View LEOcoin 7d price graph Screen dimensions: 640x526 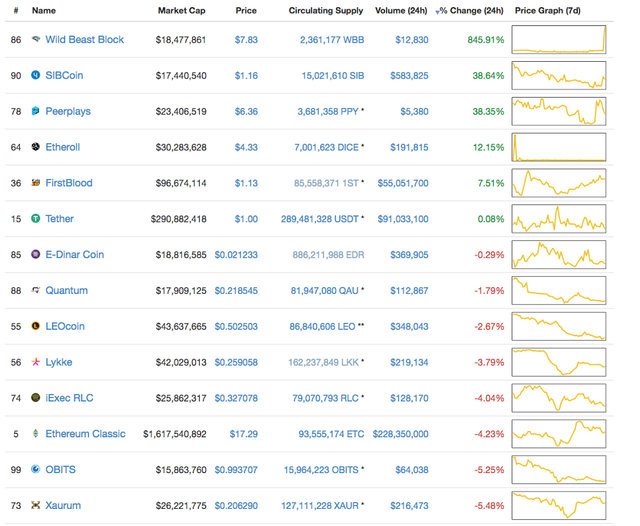tap(559, 326)
